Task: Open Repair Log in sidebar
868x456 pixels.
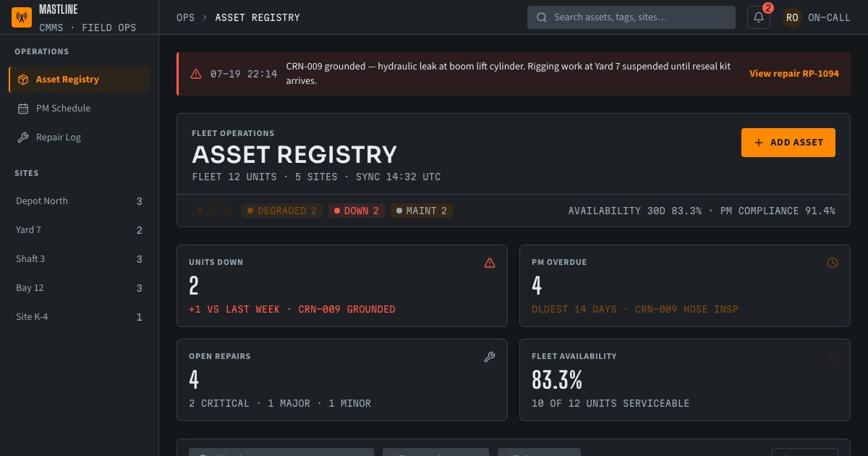Action: click(x=79, y=138)
